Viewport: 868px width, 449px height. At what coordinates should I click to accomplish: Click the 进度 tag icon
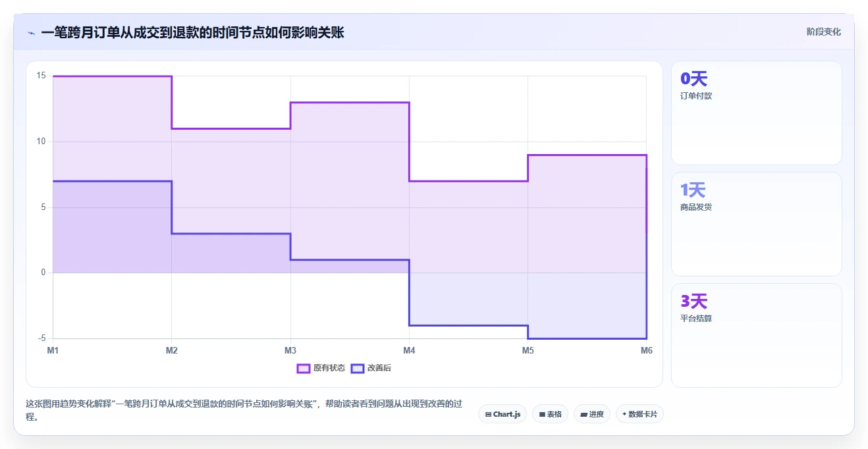pos(583,414)
